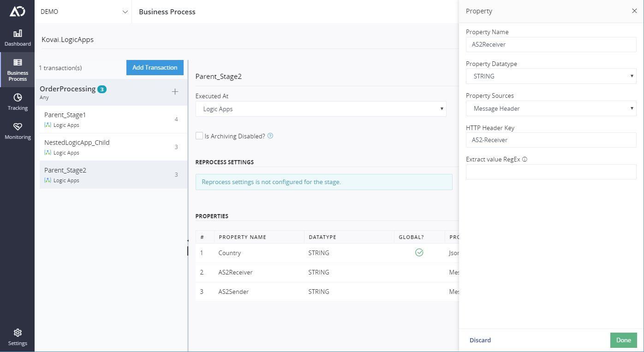Viewport: 644px width, 352px height.
Task: Close the Property panel with X
Action: pos(634,11)
